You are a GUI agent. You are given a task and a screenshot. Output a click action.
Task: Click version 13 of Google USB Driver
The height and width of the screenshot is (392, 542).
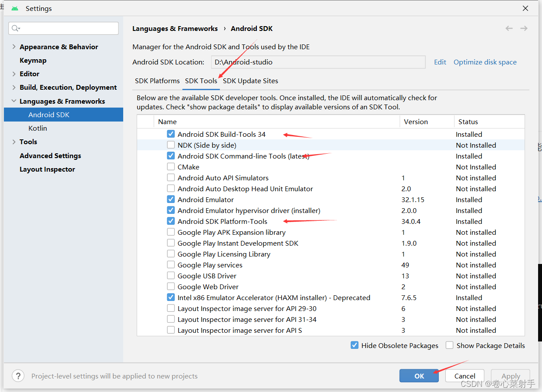click(405, 276)
